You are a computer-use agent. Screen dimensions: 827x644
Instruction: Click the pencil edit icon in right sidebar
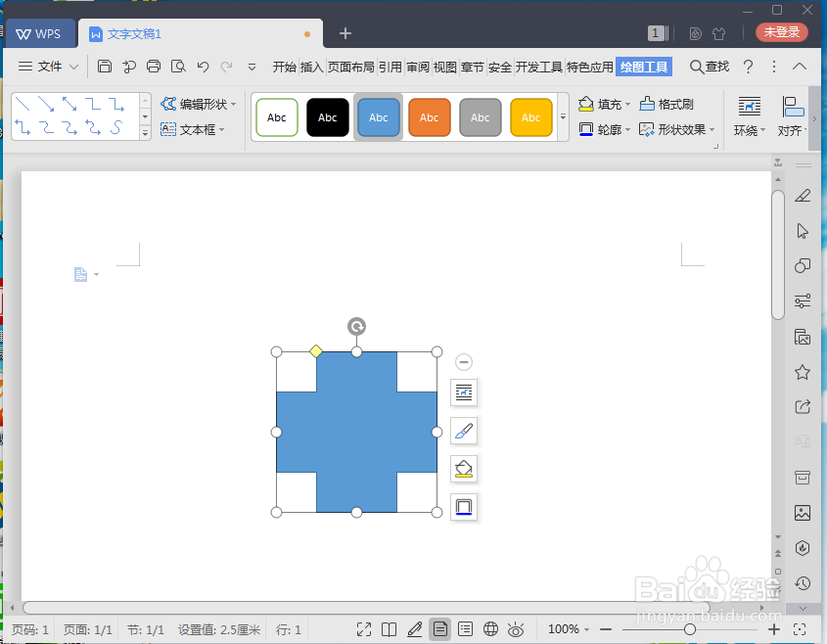463,431
